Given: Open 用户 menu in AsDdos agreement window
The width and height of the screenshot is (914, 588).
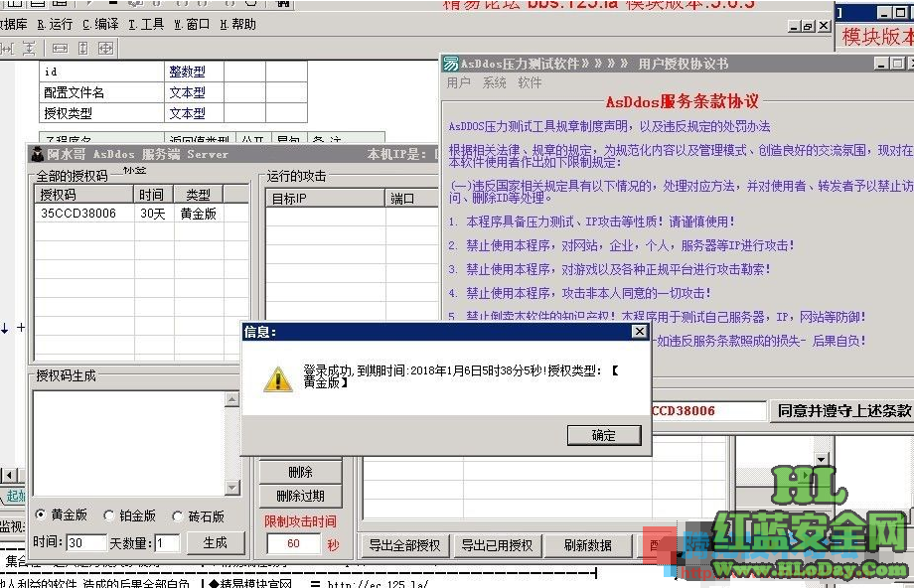Looking at the screenshot, I should [459, 82].
